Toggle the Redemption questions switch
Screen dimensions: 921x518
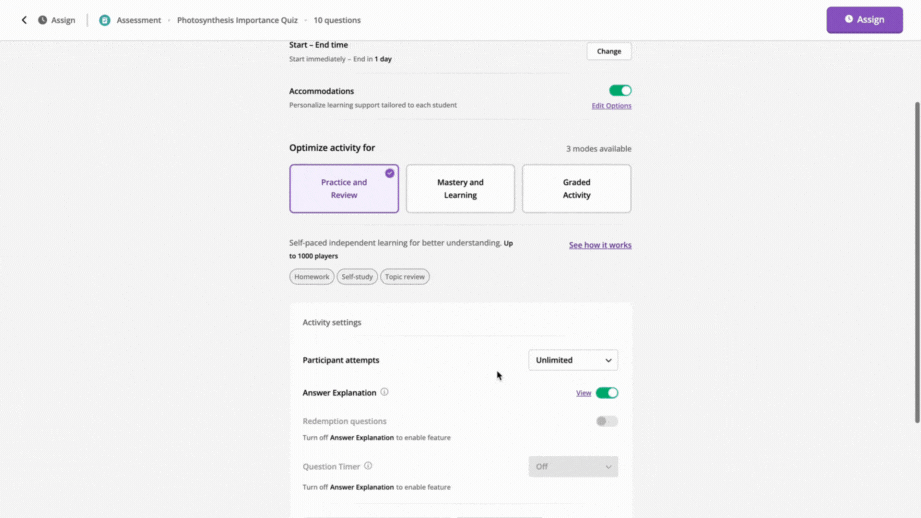click(607, 421)
